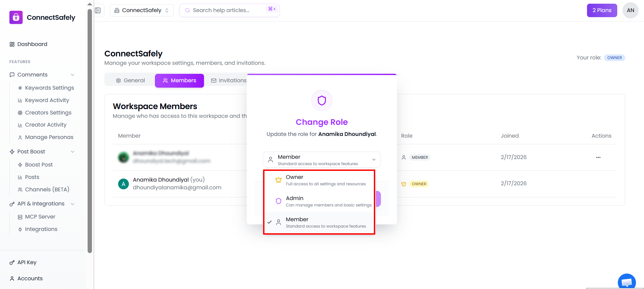644x289 pixels.
Task: Open actions menu for the member row
Action: [598, 157]
